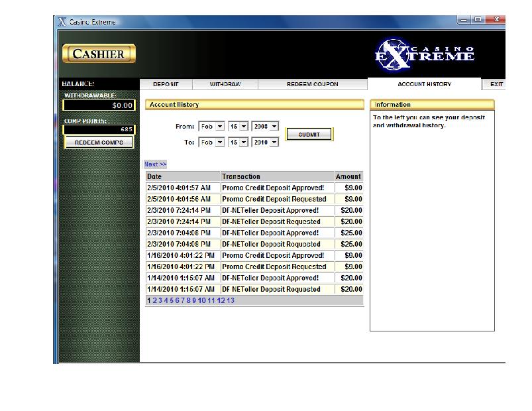Image resolution: width=532 pixels, height=411 pixels.
Task: Go to history page 2
Action: [155, 300]
